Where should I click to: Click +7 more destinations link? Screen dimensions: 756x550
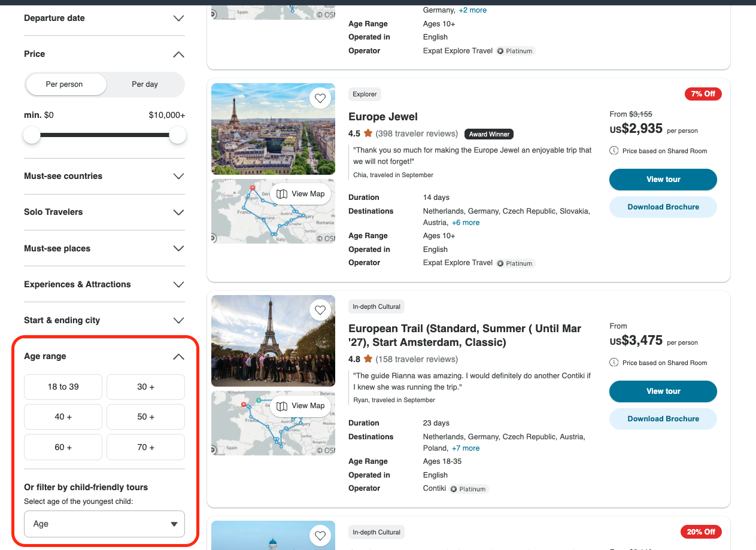(x=466, y=448)
